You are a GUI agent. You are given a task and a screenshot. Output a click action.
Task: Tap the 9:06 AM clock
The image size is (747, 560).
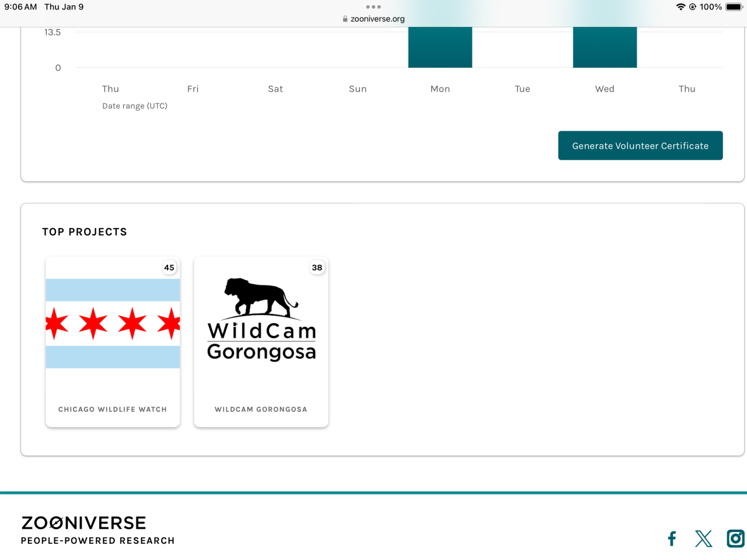coord(20,7)
